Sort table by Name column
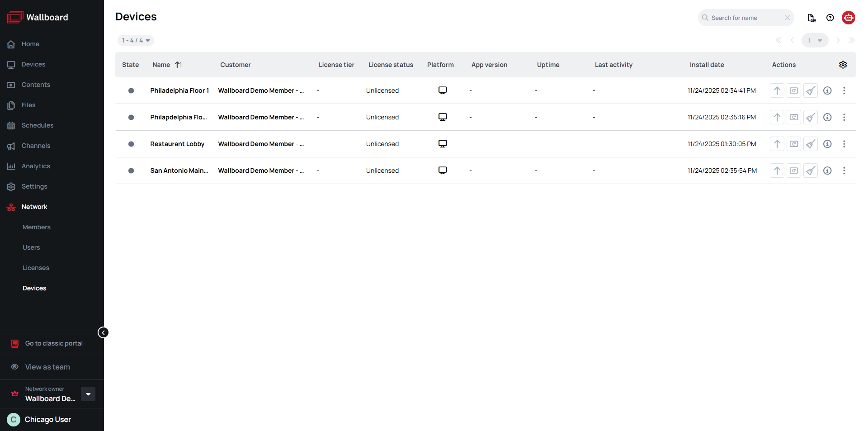The width and height of the screenshot is (868, 431). pos(161,65)
